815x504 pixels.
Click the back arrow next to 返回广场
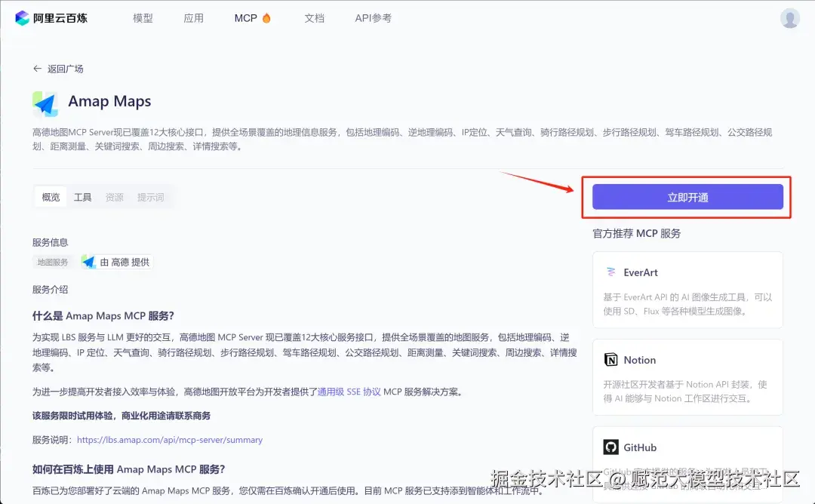click(x=37, y=69)
